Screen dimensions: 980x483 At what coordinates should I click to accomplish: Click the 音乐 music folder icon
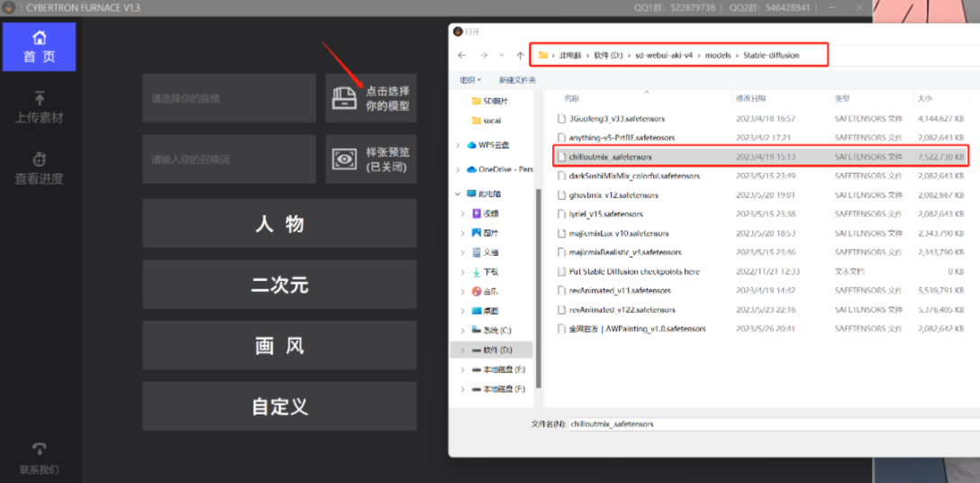pos(476,292)
